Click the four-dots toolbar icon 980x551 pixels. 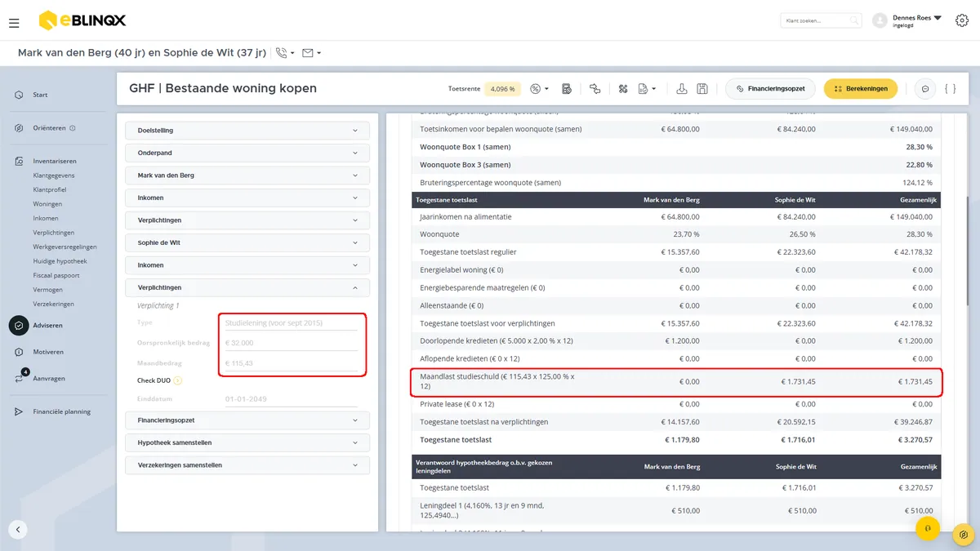pos(622,89)
